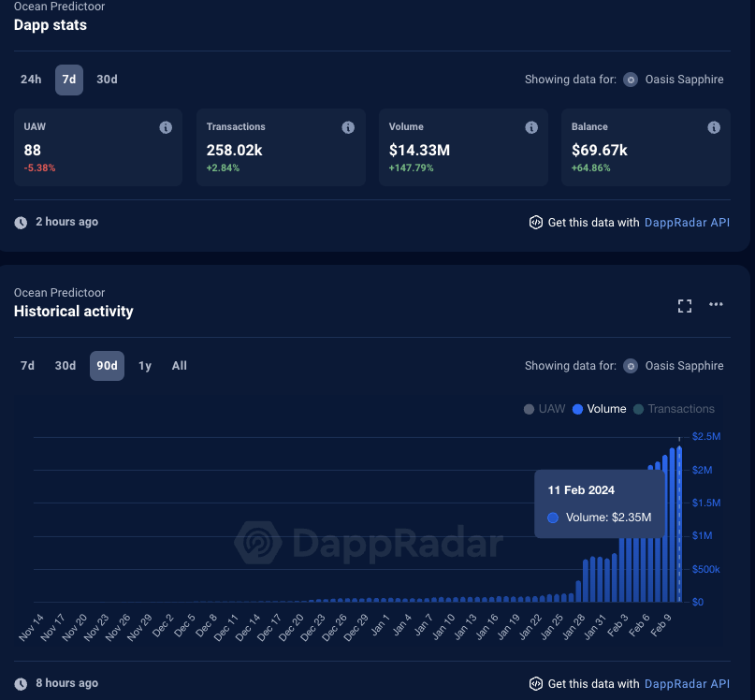Click the Feb 9 x-axis label
Screen dimensions: 755x700
(661, 625)
